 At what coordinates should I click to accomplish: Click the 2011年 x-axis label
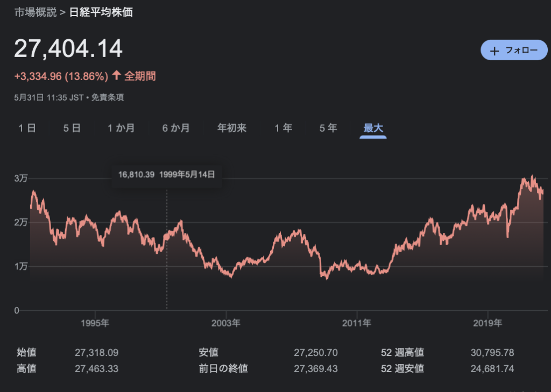point(357,323)
